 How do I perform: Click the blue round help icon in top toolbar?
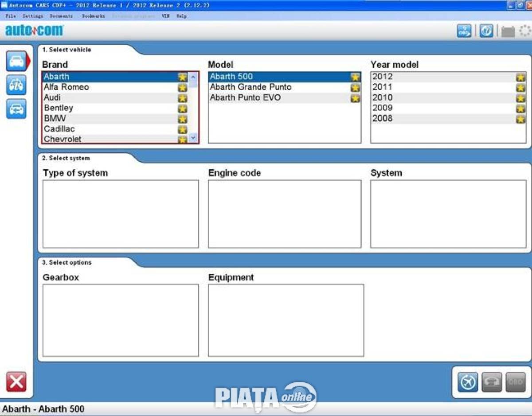pos(486,31)
